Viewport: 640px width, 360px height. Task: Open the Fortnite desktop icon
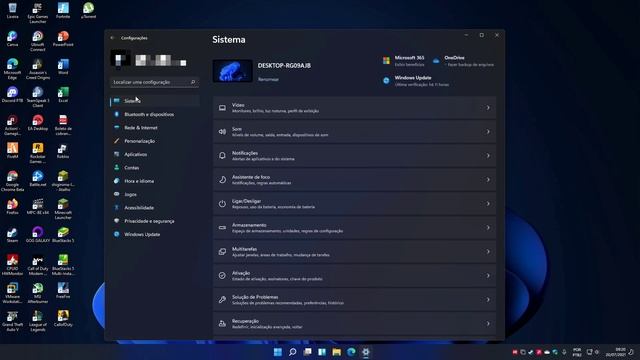(63, 11)
